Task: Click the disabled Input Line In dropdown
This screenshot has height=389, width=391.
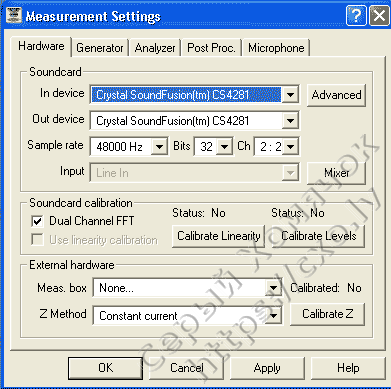Action: 195,173
